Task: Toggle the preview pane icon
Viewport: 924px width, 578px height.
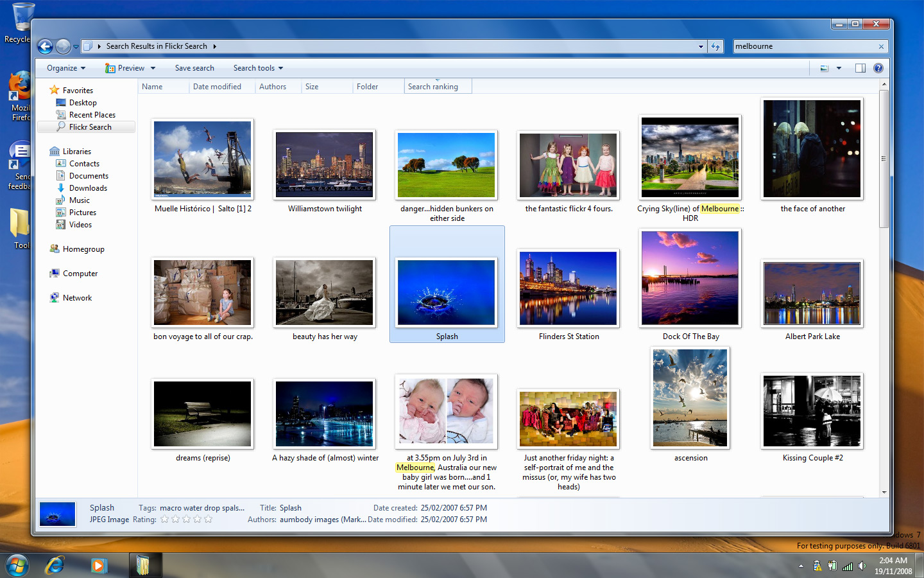Action: (x=860, y=68)
